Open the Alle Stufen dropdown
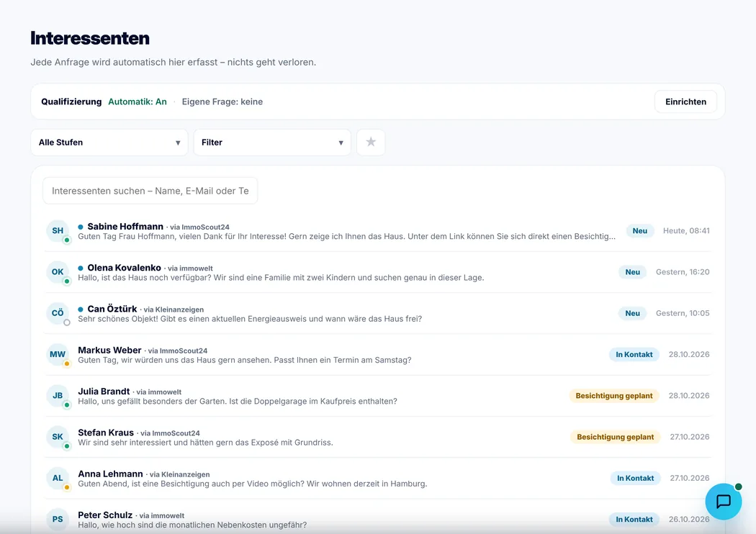The image size is (756, 534). [x=109, y=142]
